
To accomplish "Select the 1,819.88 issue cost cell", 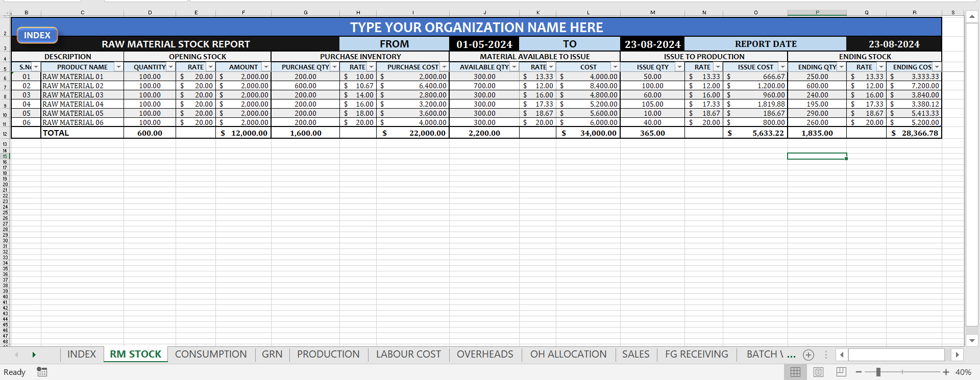I will (x=755, y=104).
